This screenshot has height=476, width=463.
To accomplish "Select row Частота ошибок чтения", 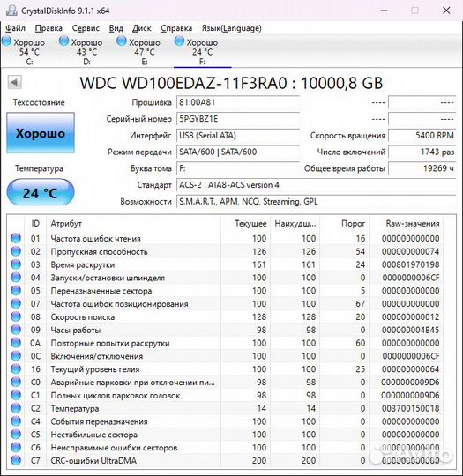I will pyautogui.click(x=225, y=238).
